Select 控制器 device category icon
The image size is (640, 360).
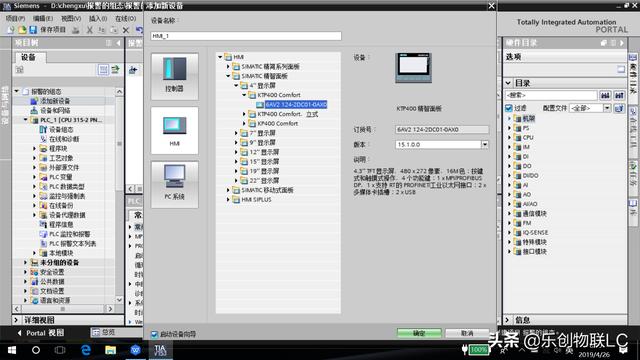[175, 76]
